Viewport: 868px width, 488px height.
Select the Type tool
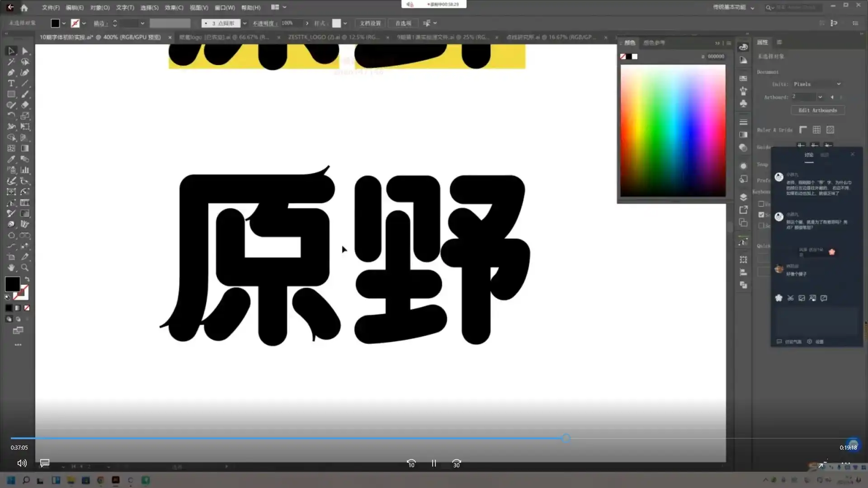click(x=11, y=83)
